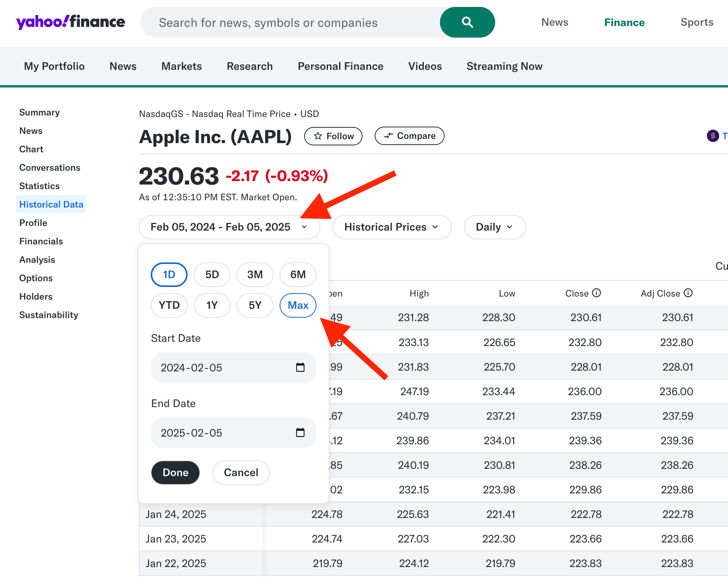Select the 1Y range preset

212,305
